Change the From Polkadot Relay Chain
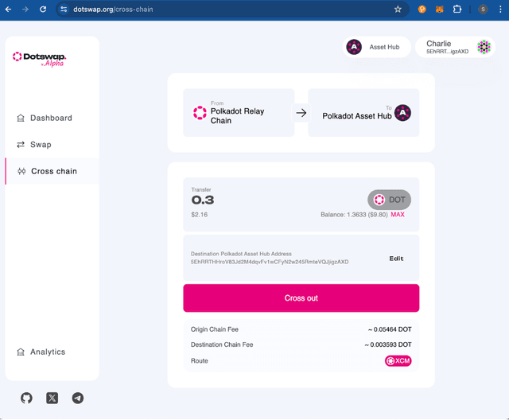509x420 pixels. pos(239,113)
